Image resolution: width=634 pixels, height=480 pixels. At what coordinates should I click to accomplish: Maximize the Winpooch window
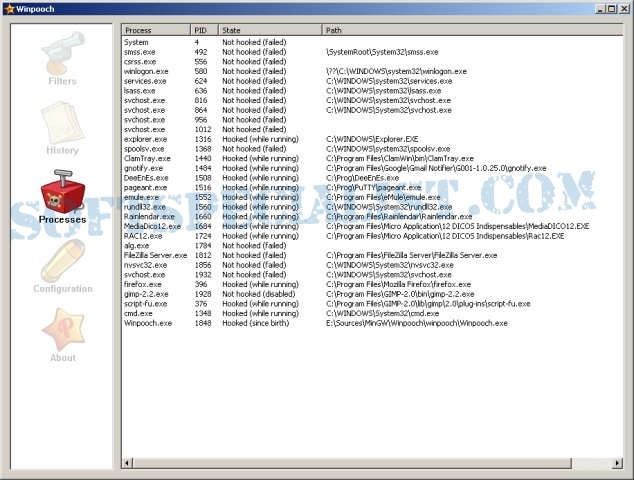tap(612, 9)
